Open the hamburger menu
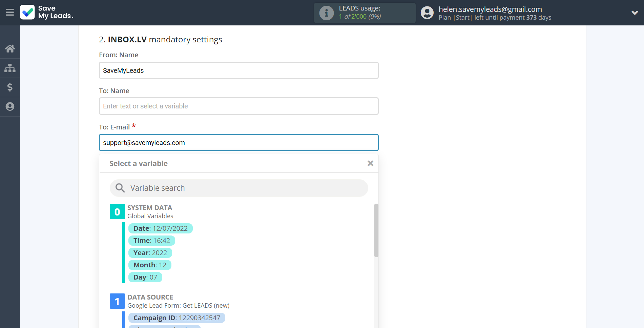The height and width of the screenshot is (328, 644). 10,13
